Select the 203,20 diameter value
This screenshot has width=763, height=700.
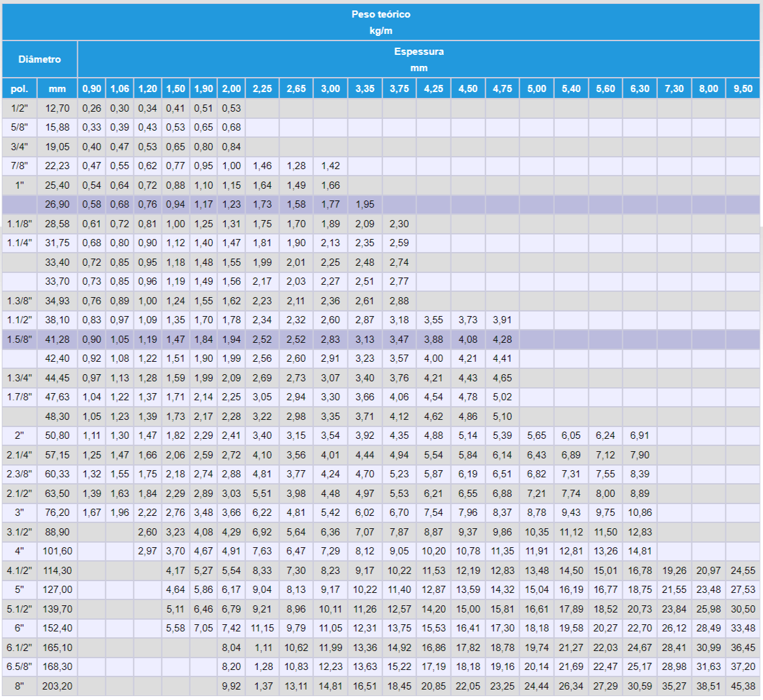tap(57, 686)
